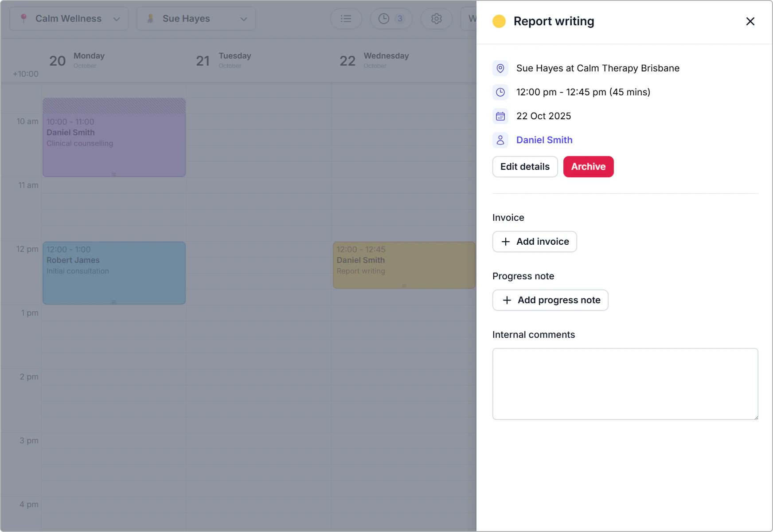
Task: Select Robert James Initial consultation appointment
Action: pyautogui.click(x=114, y=273)
